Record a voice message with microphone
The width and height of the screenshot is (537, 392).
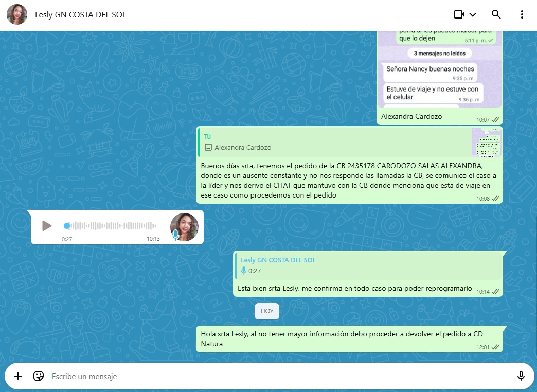(521, 376)
